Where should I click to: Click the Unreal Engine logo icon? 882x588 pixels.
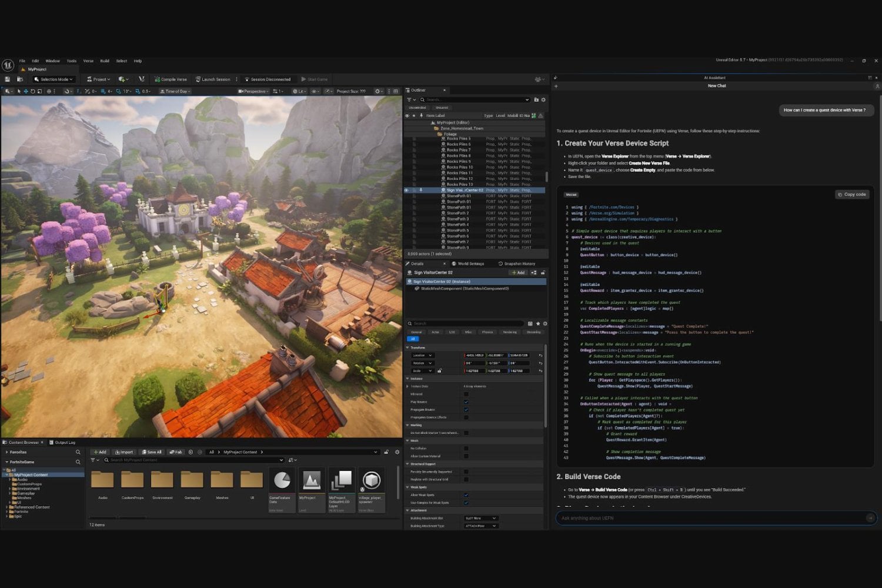tap(8, 65)
